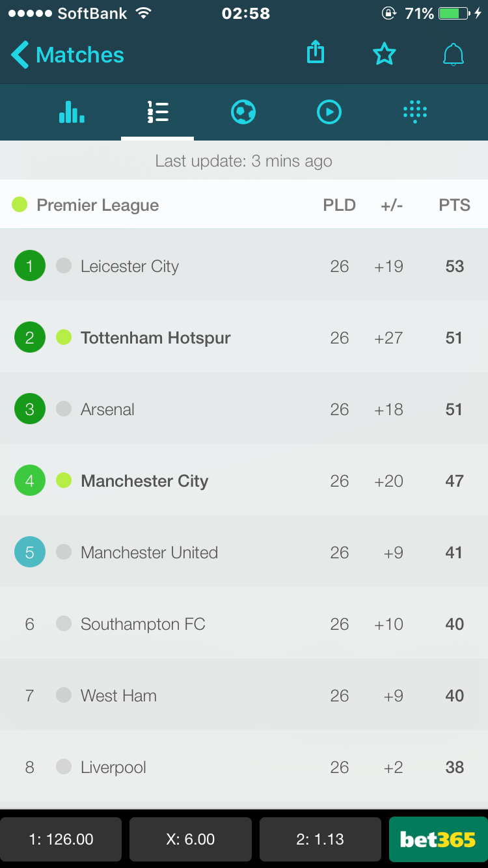
Task: Open the video play icon tab
Action: click(x=329, y=112)
